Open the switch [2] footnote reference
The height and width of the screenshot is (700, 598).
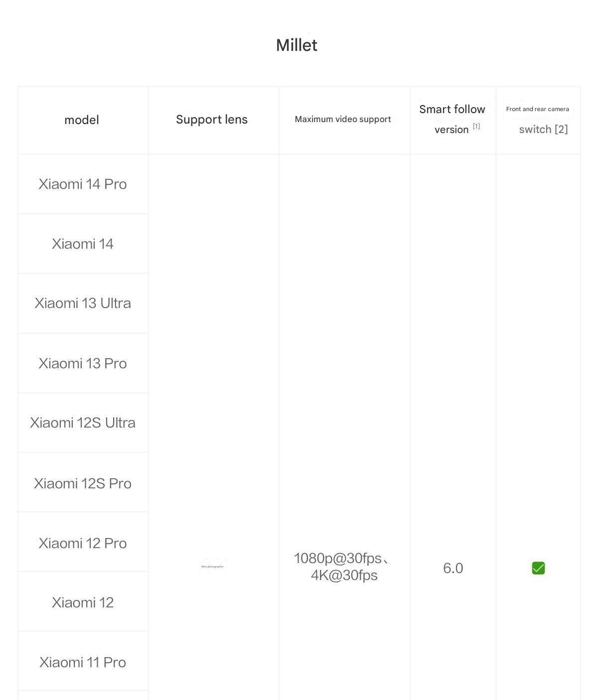[x=543, y=130]
